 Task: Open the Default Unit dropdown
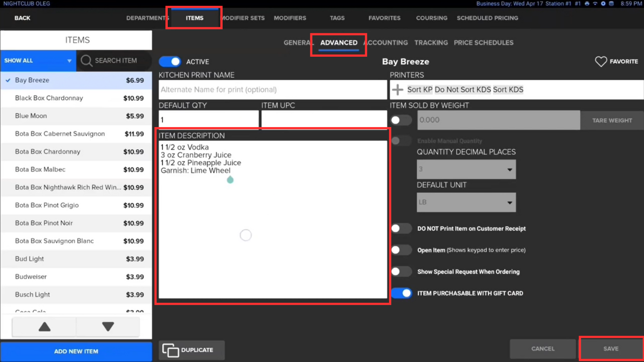466,202
